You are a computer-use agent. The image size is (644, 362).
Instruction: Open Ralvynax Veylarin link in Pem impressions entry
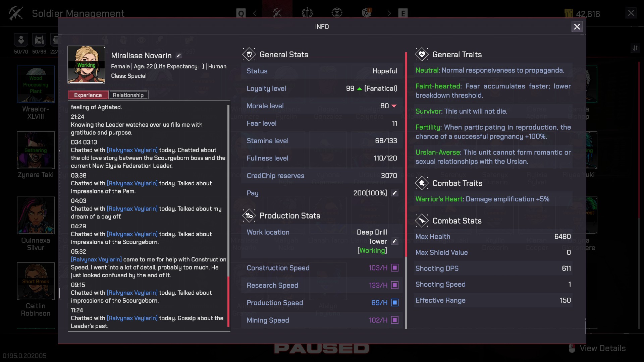(132, 183)
